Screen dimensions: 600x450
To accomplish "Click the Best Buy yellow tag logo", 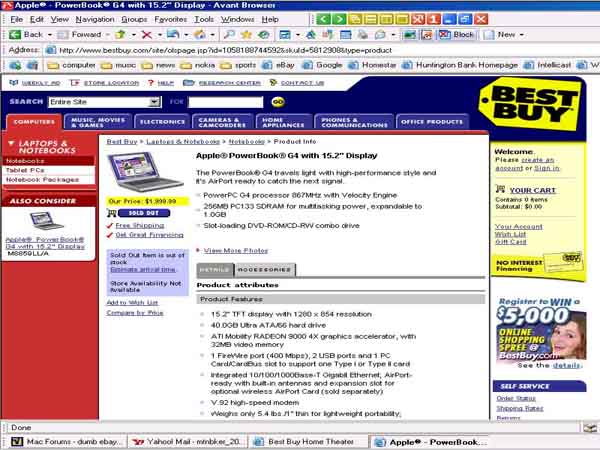I will [530, 103].
